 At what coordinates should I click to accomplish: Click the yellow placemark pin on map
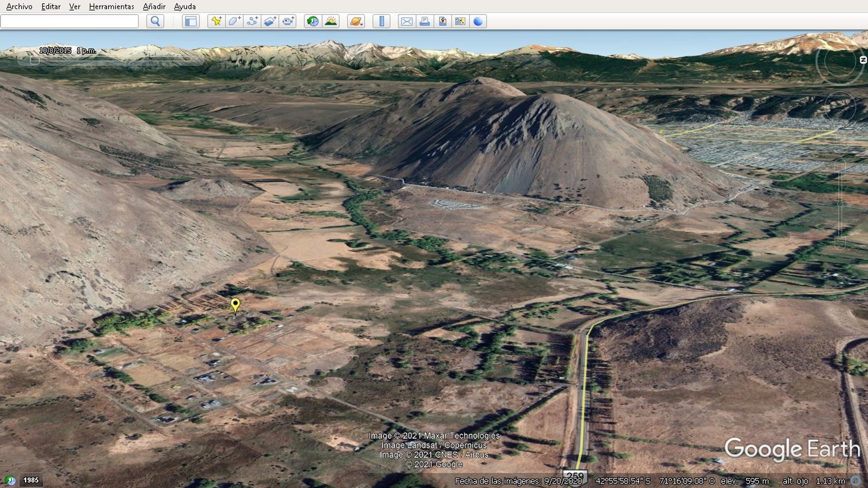coord(235,305)
